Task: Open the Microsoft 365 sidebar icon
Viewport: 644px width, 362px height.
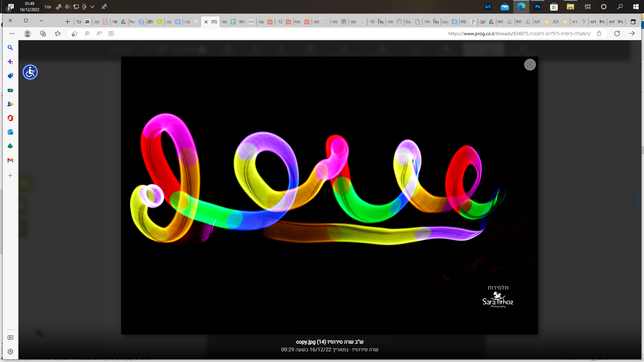Action: [10, 118]
